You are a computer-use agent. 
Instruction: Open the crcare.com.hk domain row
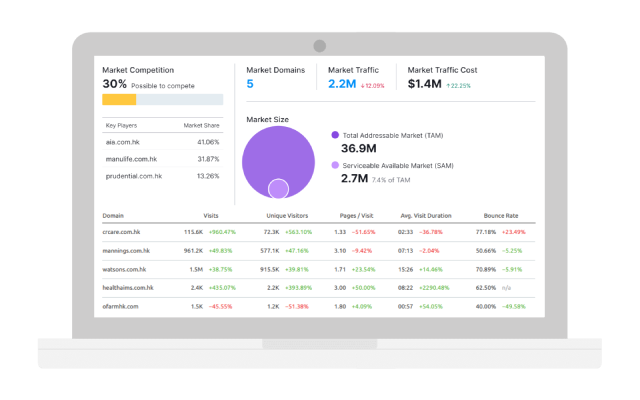click(x=122, y=232)
